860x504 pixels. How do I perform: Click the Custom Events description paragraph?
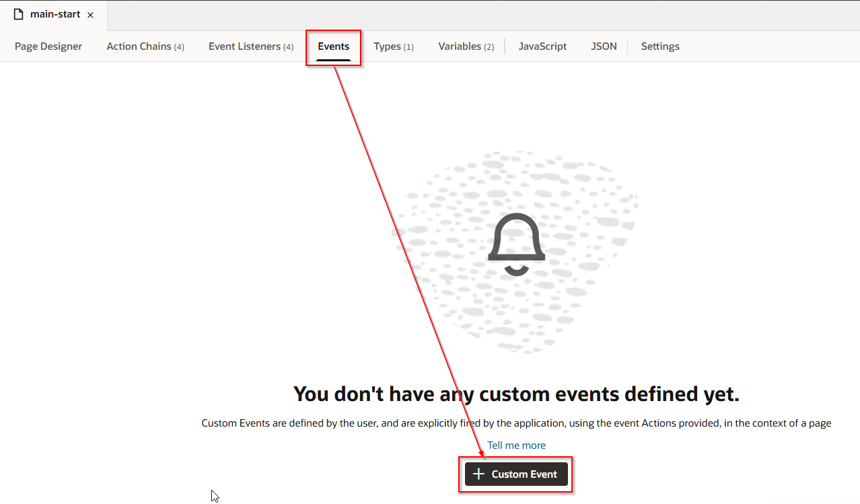(x=516, y=423)
